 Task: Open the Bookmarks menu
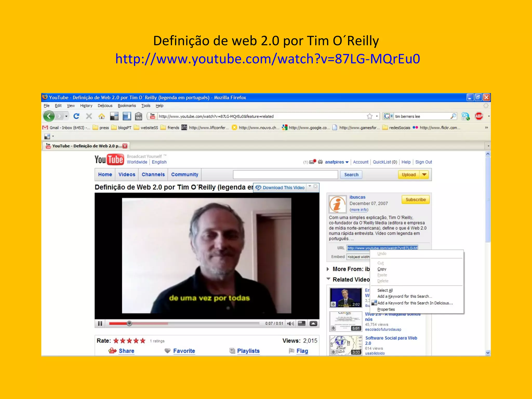click(127, 105)
